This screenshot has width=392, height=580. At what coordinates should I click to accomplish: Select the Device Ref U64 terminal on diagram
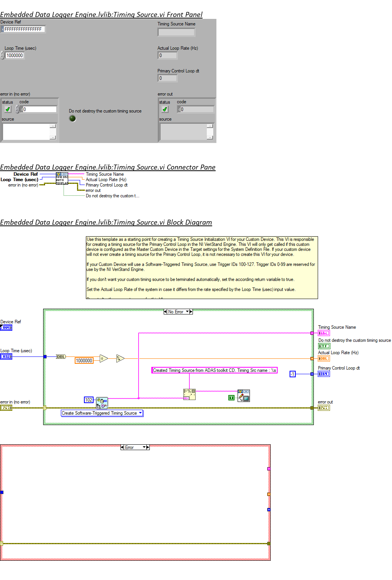tap(6, 328)
